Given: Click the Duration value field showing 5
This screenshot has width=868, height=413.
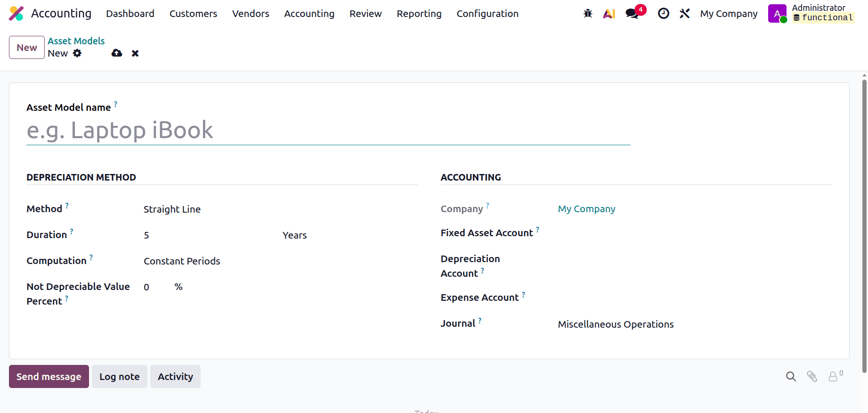Looking at the screenshot, I should [211, 235].
